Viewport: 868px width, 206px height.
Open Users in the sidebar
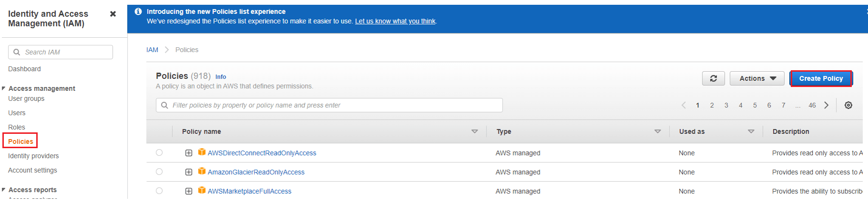[17, 113]
